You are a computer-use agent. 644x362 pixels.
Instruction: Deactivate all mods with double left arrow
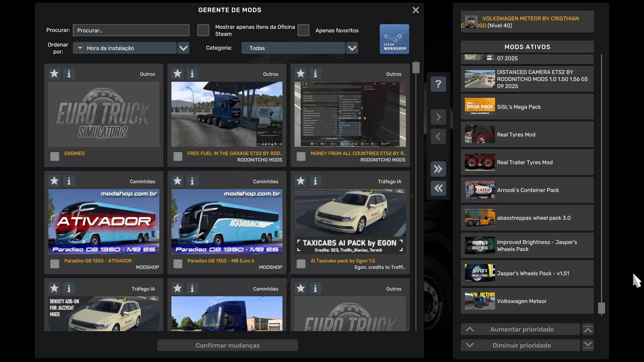click(438, 188)
